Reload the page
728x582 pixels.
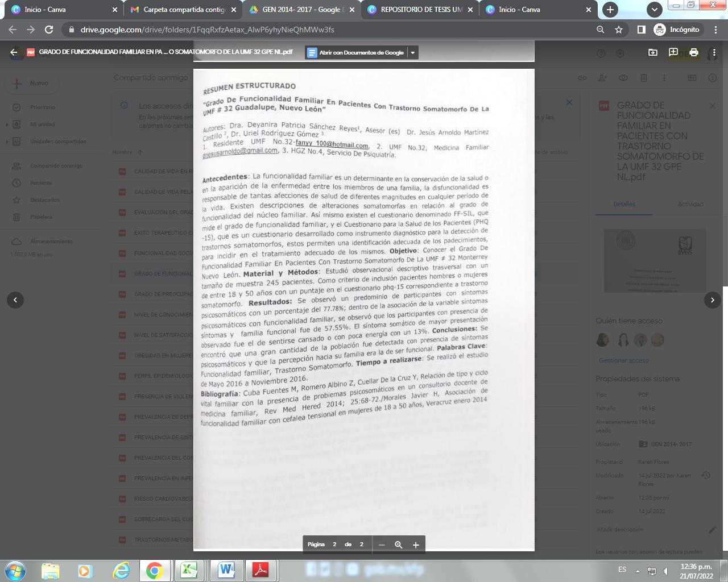pyautogui.click(x=49, y=30)
